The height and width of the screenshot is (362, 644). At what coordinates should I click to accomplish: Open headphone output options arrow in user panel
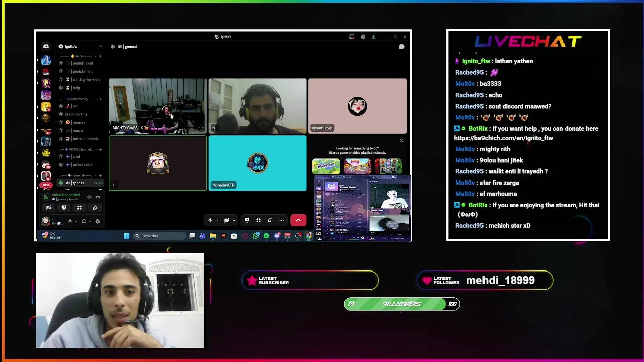(90, 221)
